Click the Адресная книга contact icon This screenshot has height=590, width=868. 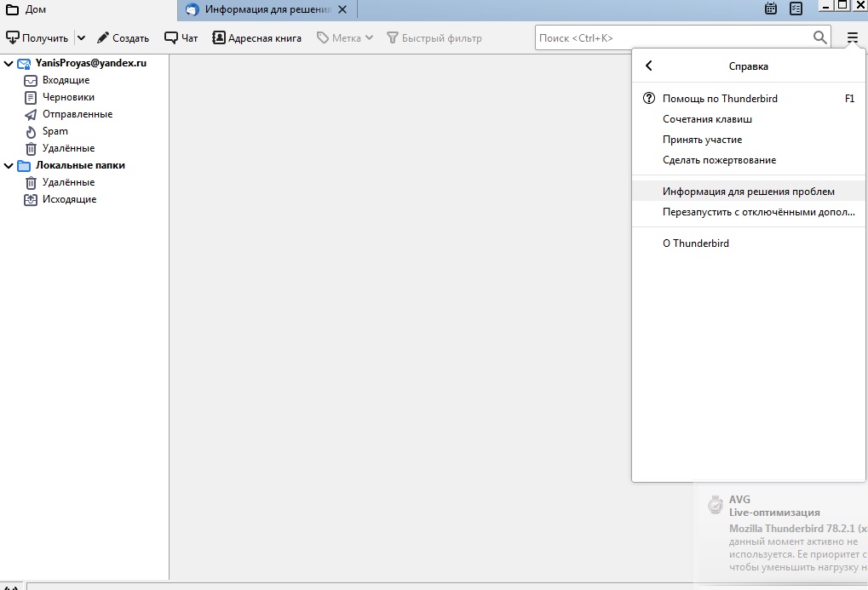(x=219, y=37)
